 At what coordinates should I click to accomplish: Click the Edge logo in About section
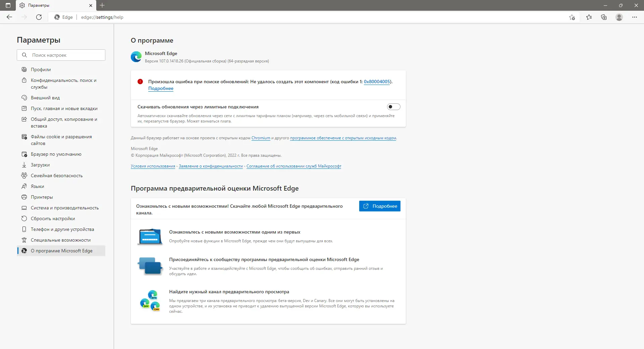136,57
